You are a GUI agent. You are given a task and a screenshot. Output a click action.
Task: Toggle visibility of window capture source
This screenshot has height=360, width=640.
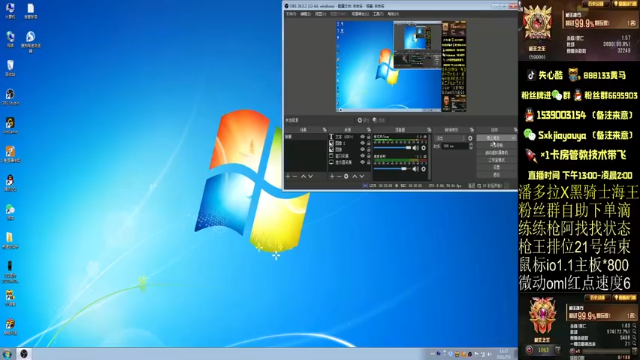tap(362, 156)
